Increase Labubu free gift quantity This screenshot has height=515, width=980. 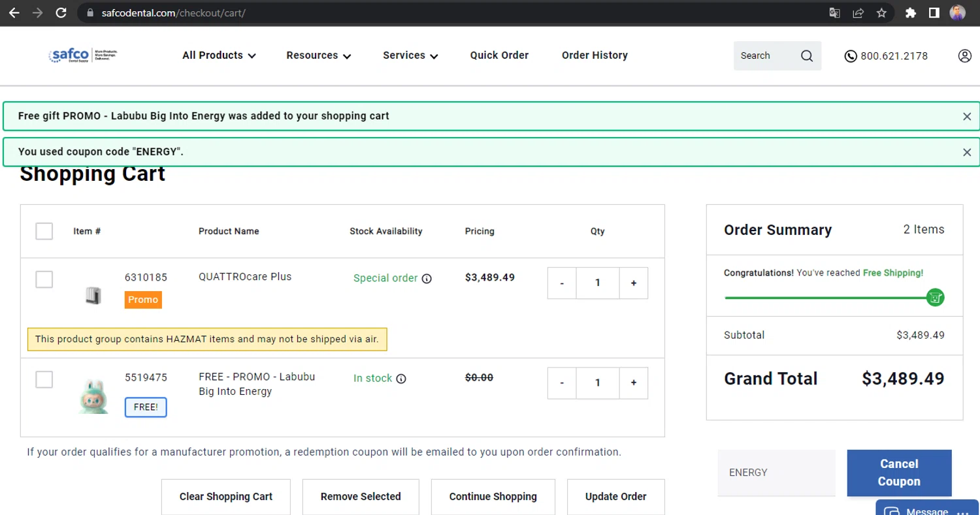point(634,383)
